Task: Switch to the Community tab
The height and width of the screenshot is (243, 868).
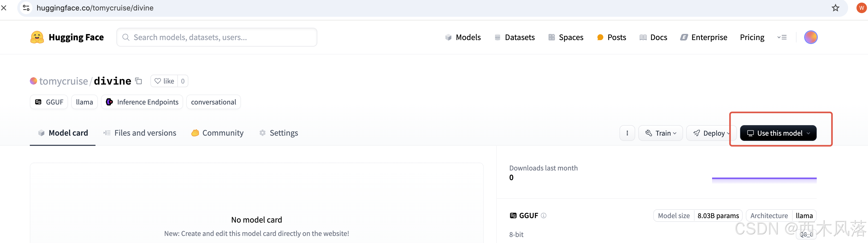Action: (x=217, y=133)
